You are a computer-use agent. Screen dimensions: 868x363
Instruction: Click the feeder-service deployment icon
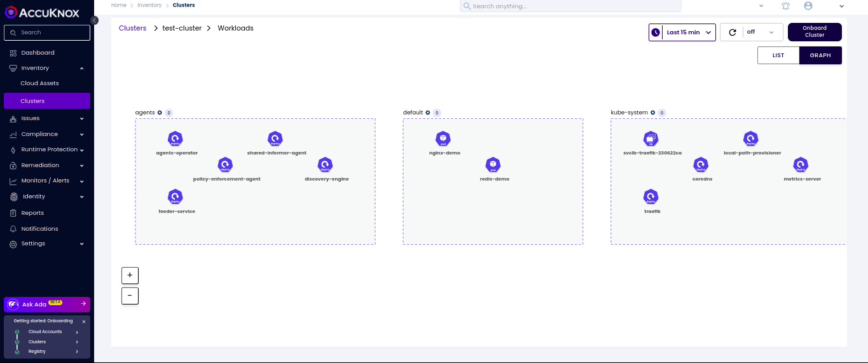176,196
